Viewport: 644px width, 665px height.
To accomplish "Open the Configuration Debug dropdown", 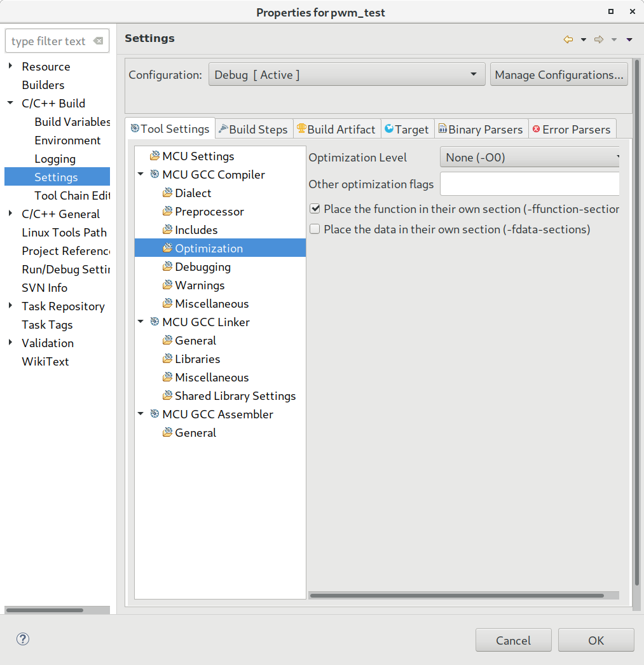I will coord(347,74).
